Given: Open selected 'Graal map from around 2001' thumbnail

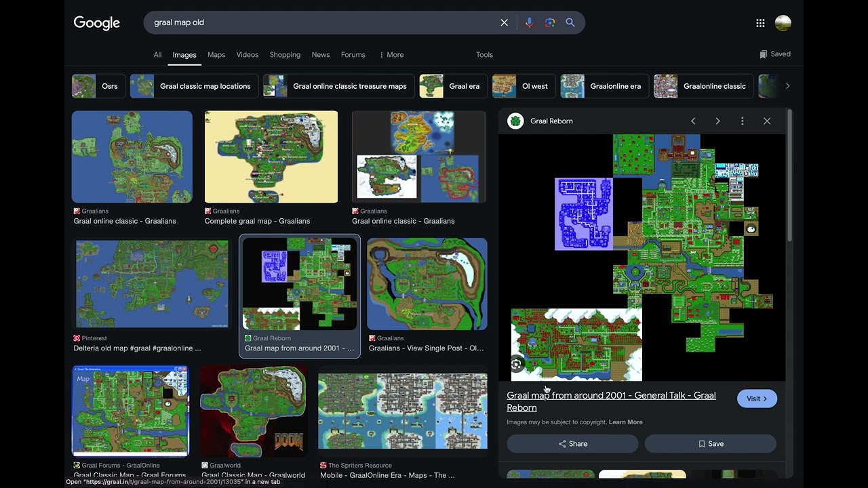Looking at the screenshot, I should (300, 284).
